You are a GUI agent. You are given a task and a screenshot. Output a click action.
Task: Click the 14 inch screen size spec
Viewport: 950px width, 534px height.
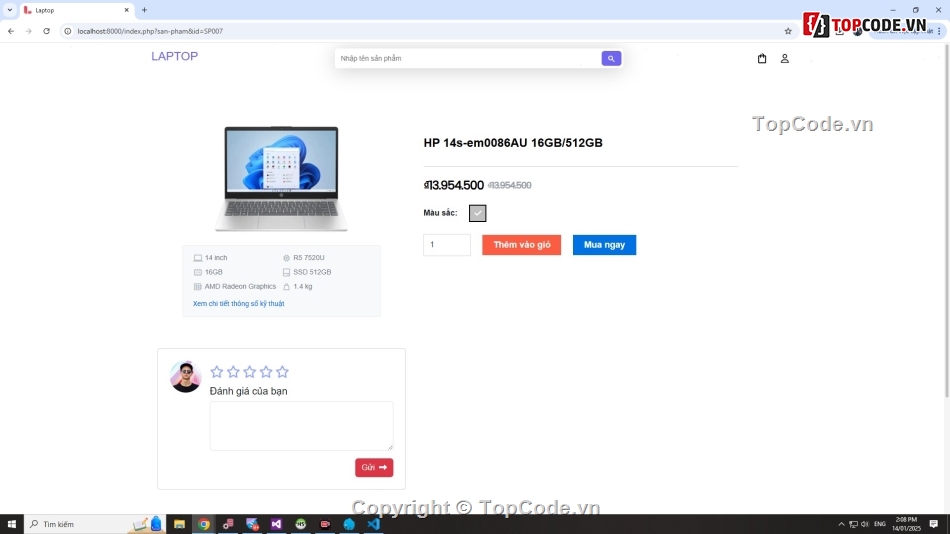tap(210, 258)
